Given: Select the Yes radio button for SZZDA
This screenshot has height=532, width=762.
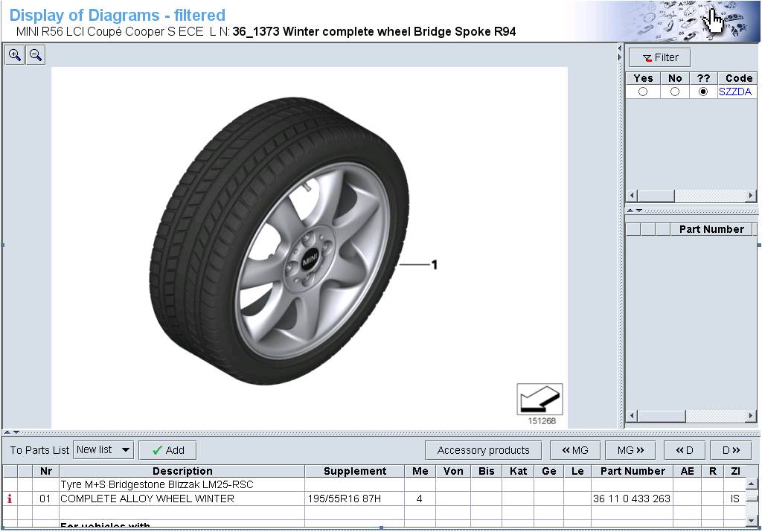Looking at the screenshot, I should [x=643, y=92].
